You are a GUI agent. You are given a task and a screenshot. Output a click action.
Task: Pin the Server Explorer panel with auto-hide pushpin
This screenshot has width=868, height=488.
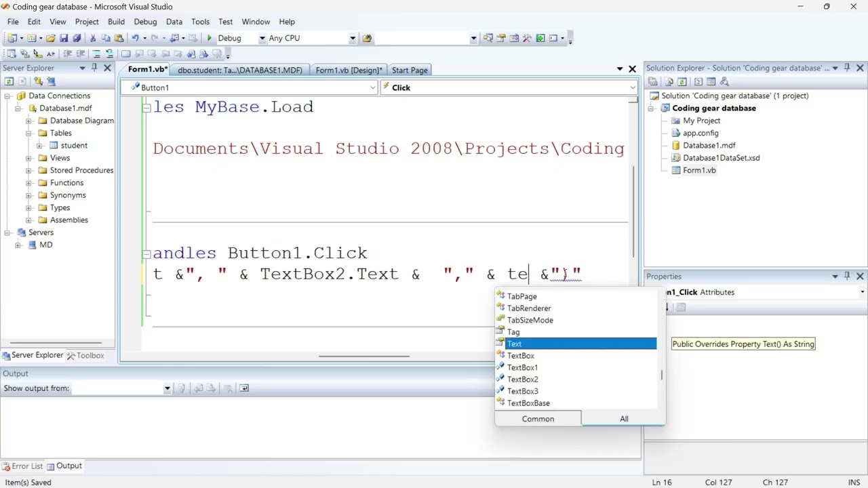pyautogui.click(x=94, y=68)
